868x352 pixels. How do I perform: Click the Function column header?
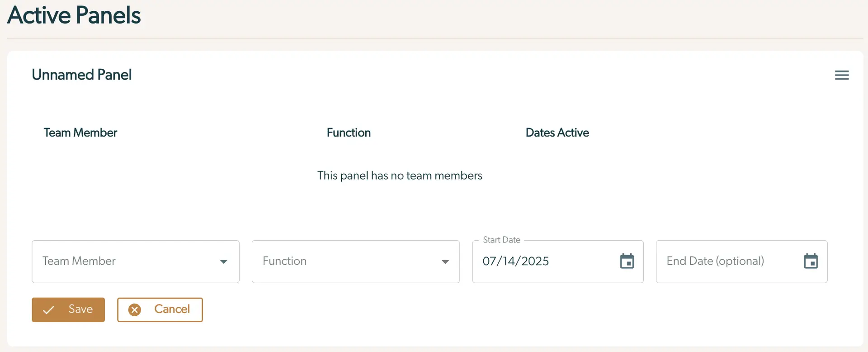(x=349, y=133)
